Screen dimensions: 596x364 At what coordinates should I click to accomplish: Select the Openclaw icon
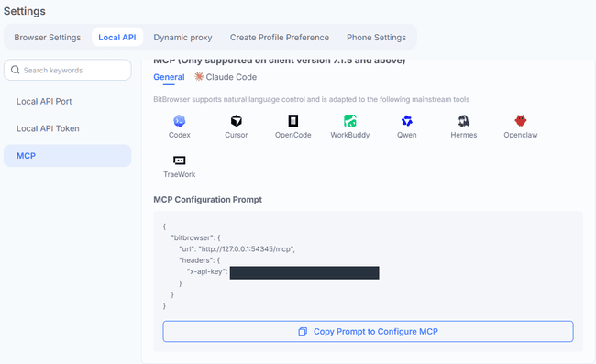[521, 121]
